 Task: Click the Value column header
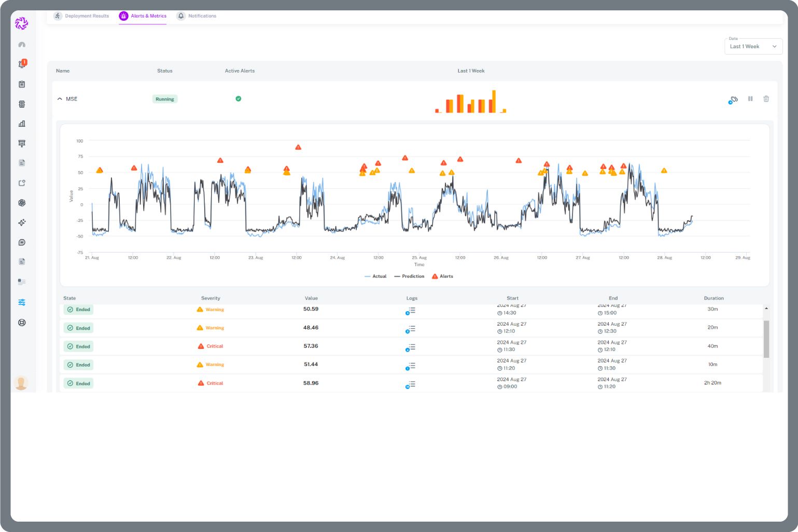click(x=311, y=298)
